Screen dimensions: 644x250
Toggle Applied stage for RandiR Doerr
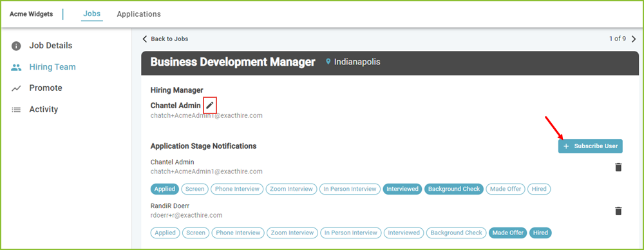165,233
